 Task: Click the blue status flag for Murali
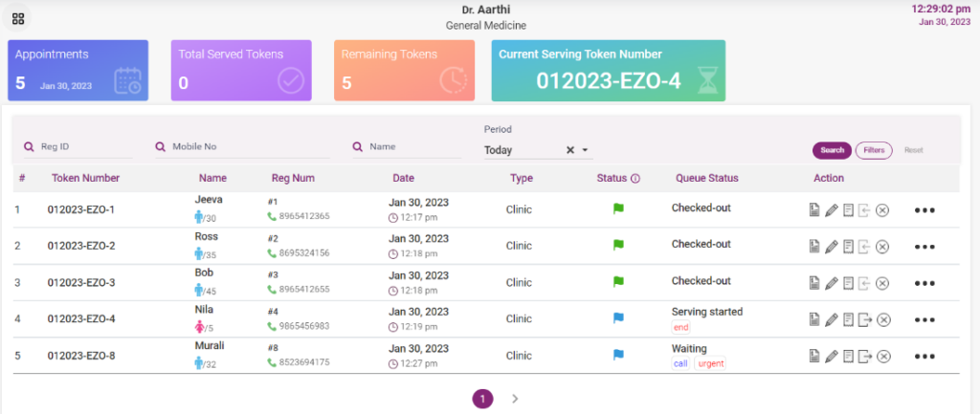pyautogui.click(x=617, y=355)
